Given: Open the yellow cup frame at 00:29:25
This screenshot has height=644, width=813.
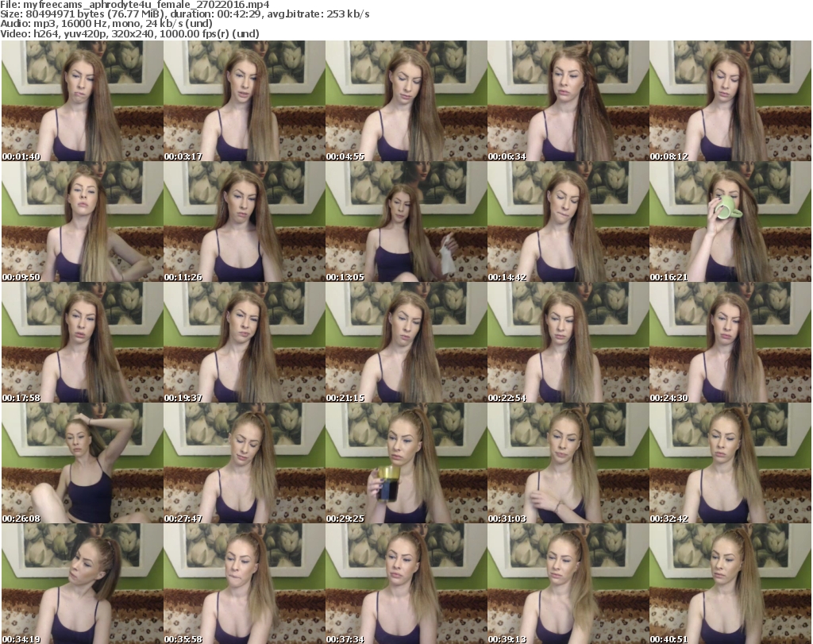Looking at the screenshot, I should [x=405, y=463].
